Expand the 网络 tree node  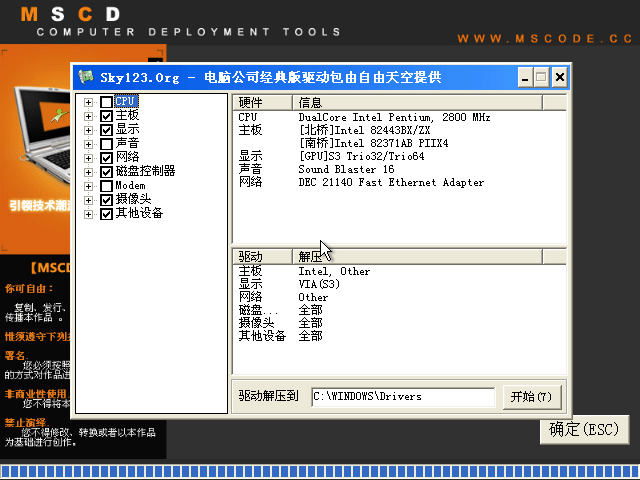coord(88,158)
